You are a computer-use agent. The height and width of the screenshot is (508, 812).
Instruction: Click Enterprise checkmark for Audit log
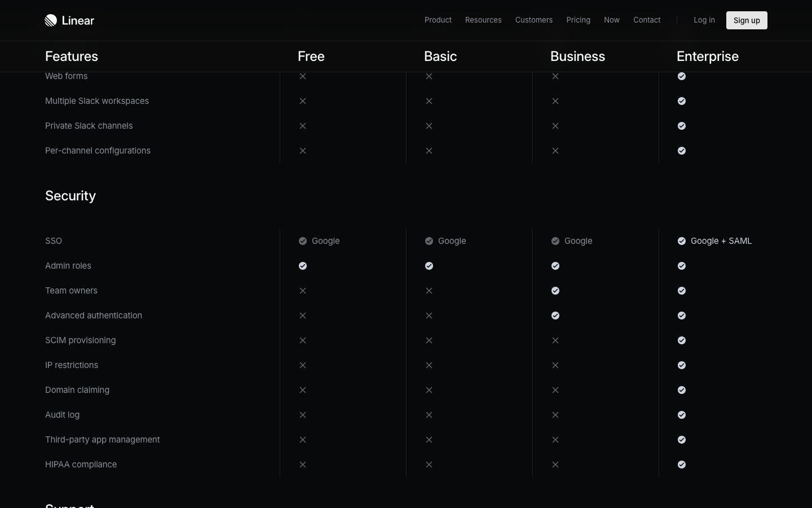(x=682, y=415)
